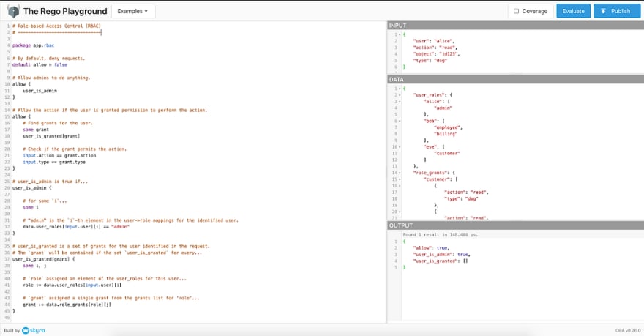Click the Evaluate button
644x336 pixels.
point(573,11)
